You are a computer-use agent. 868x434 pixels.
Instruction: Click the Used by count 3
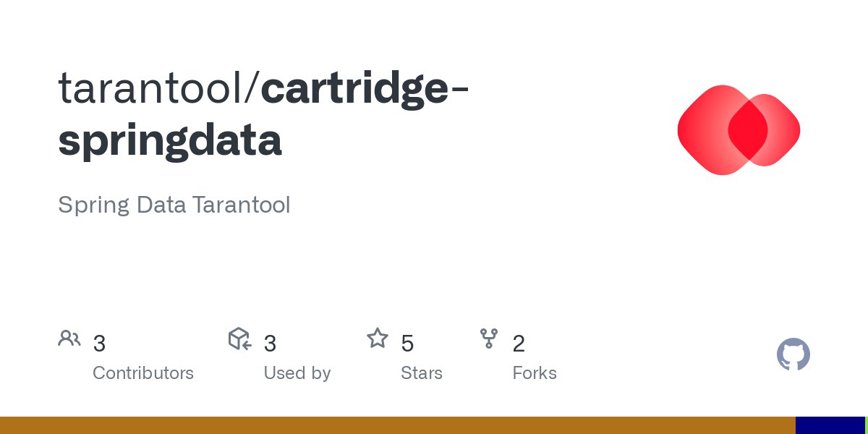pos(270,344)
